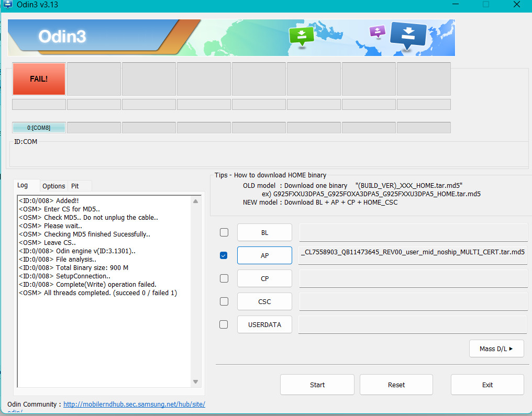The width and height of the screenshot is (532, 416).
Task: Browse for a USERDATA file
Action: (x=264, y=324)
